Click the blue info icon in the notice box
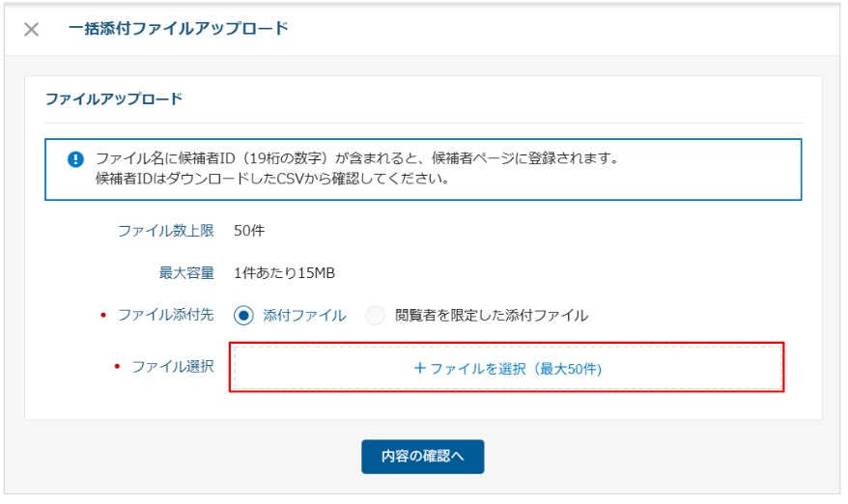This screenshot has width=848, height=504. point(75,159)
